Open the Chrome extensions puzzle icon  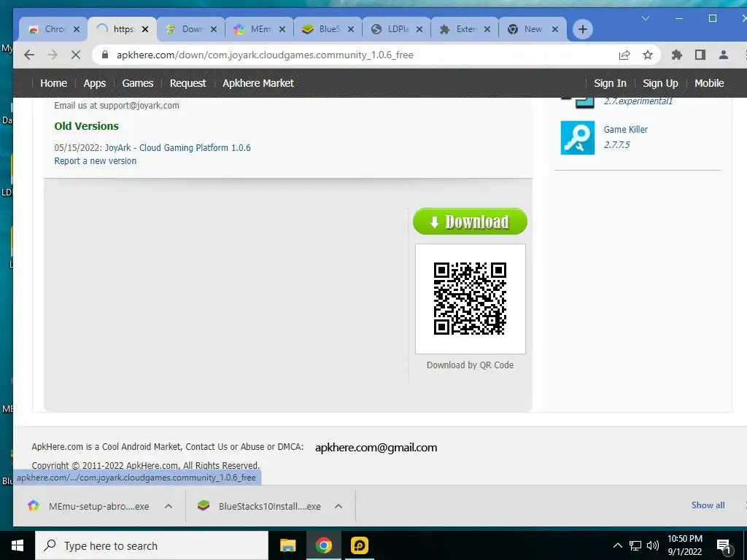tap(676, 55)
